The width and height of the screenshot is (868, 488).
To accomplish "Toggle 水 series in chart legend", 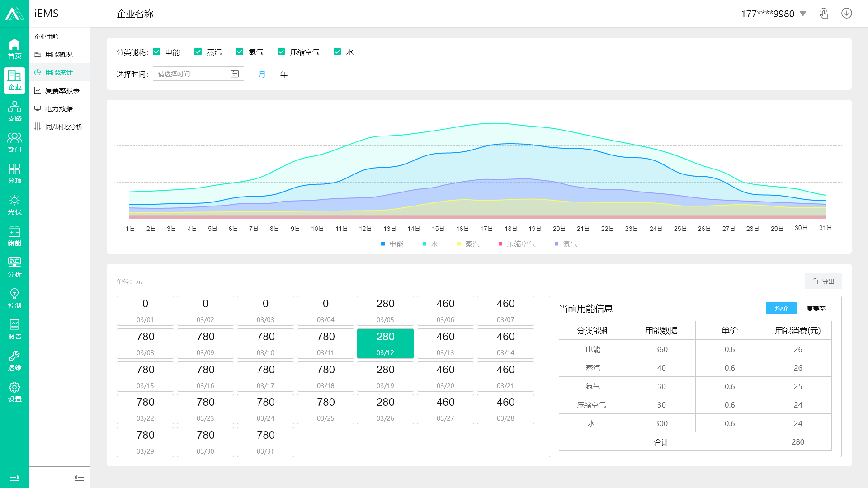I will pos(430,244).
